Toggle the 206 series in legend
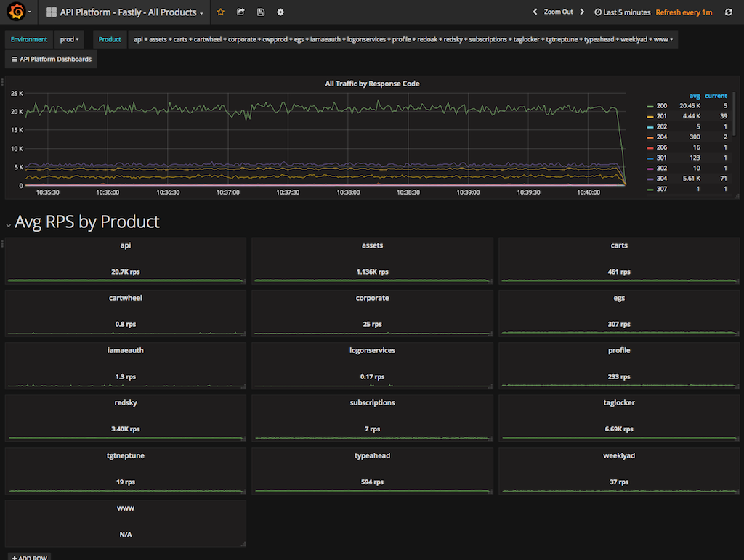Viewport: 744px width, 560px height. click(x=661, y=147)
